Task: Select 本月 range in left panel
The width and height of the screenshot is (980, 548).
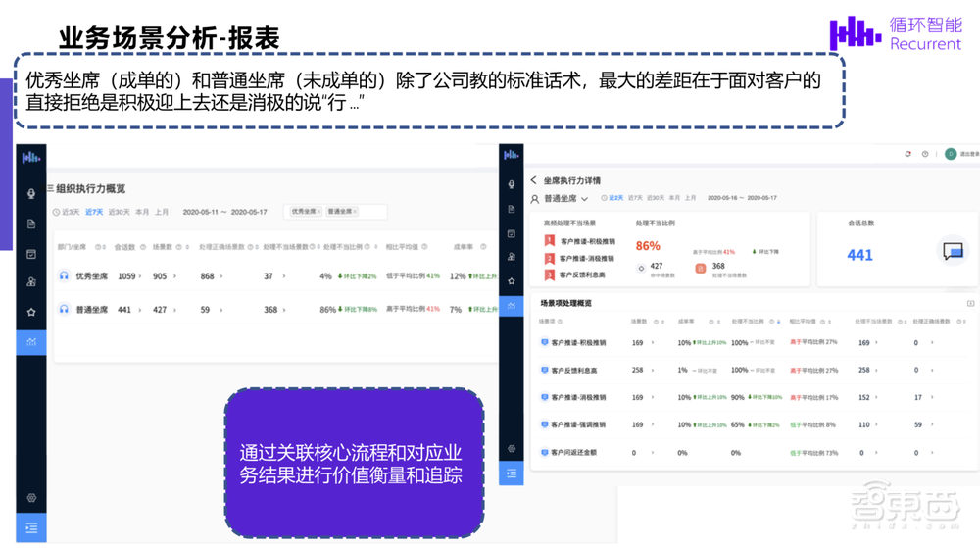Action: point(142,212)
